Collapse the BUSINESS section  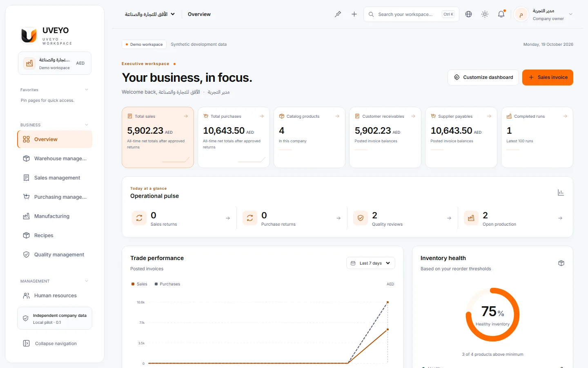click(x=87, y=125)
